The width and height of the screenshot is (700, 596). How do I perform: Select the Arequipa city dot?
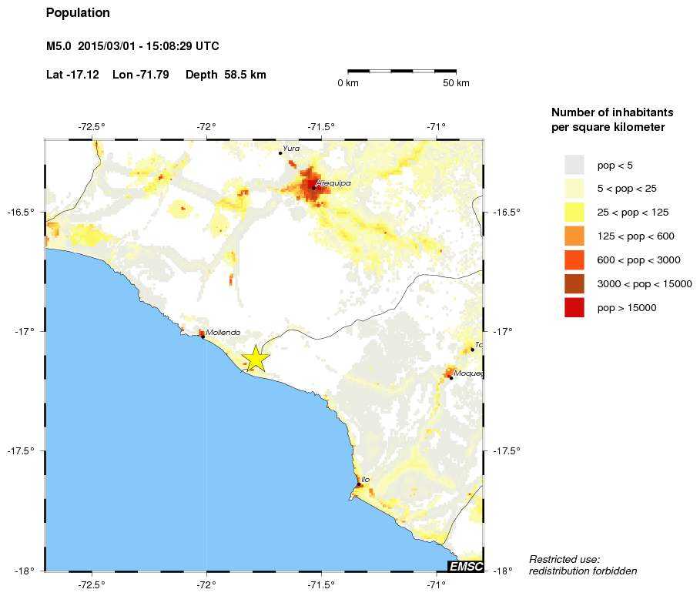(x=313, y=188)
